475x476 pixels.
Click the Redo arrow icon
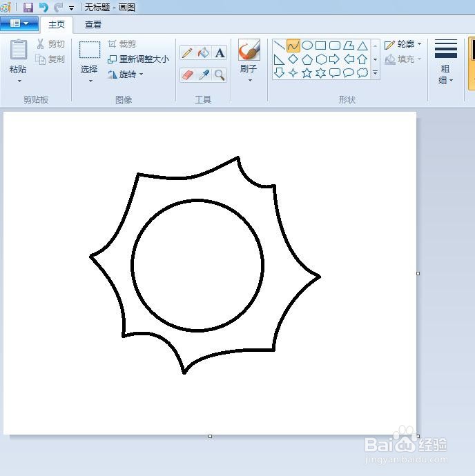click(58, 7)
